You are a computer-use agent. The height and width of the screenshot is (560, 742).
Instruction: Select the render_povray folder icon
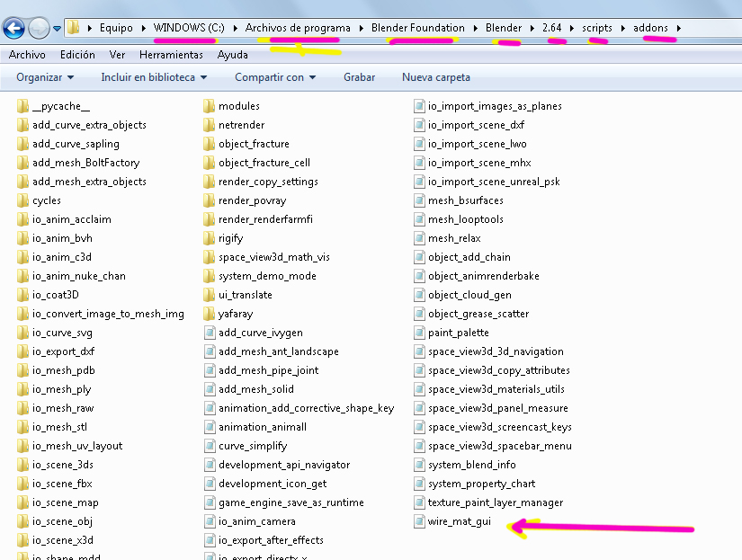click(209, 200)
